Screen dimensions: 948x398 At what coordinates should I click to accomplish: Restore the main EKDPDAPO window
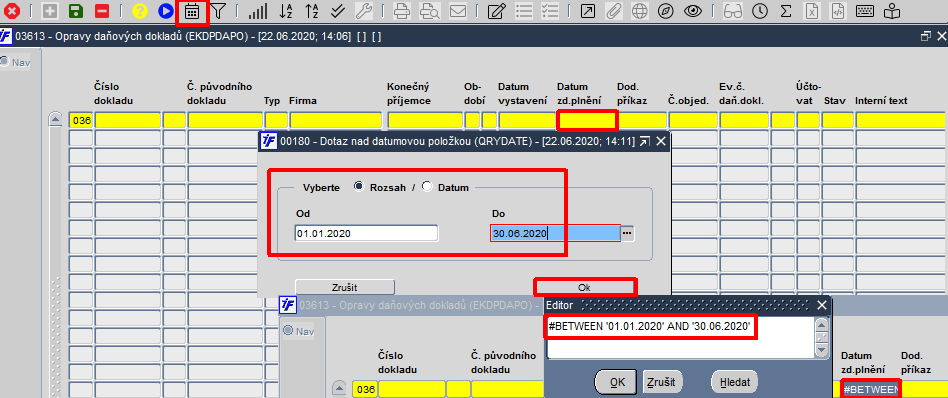[x=925, y=36]
